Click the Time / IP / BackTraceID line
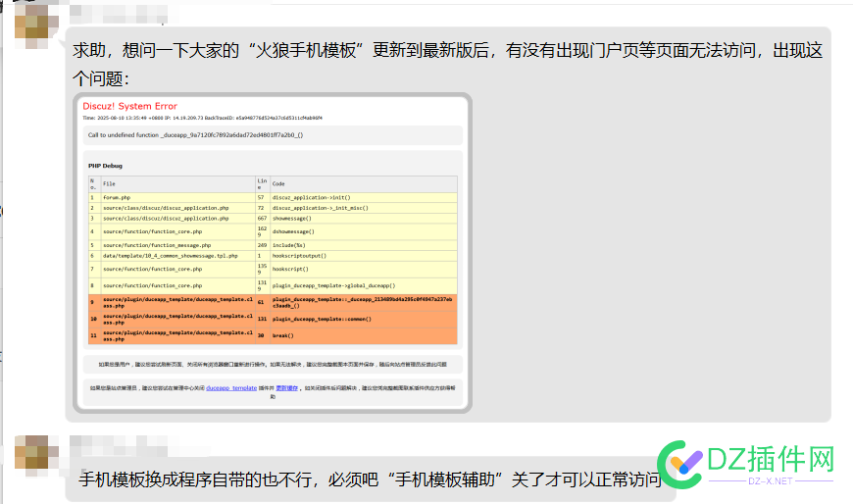Image resolution: width=853 pixels, height=504 pixels. point(202,118)
